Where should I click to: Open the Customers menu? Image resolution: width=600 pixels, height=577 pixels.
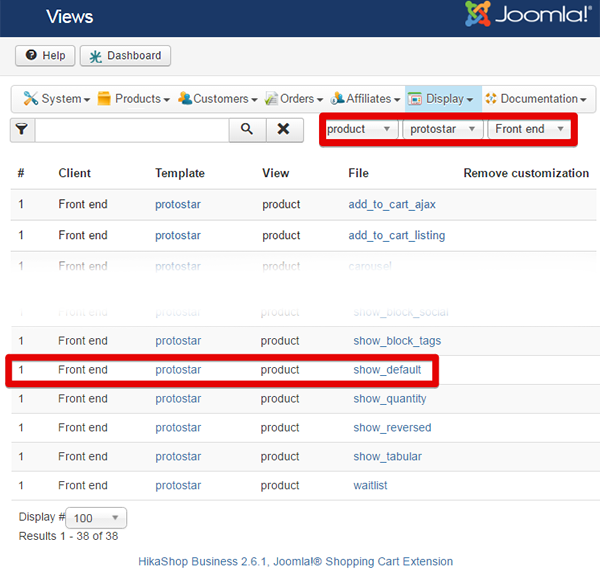(217, 99)
